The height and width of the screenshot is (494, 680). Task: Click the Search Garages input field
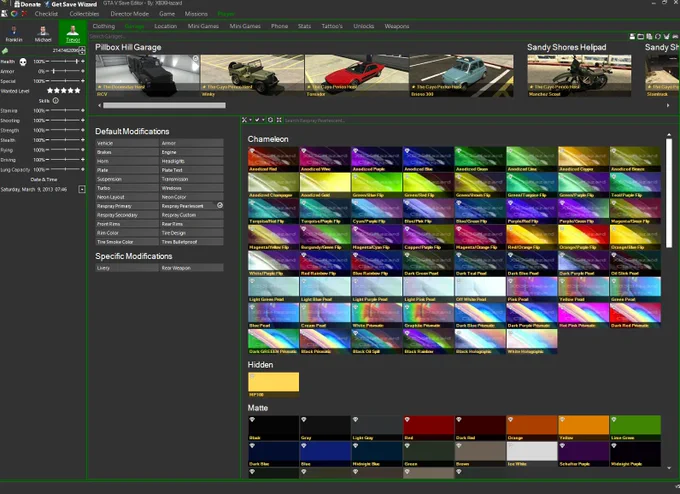pyautogui.click(x=356, y=36)
